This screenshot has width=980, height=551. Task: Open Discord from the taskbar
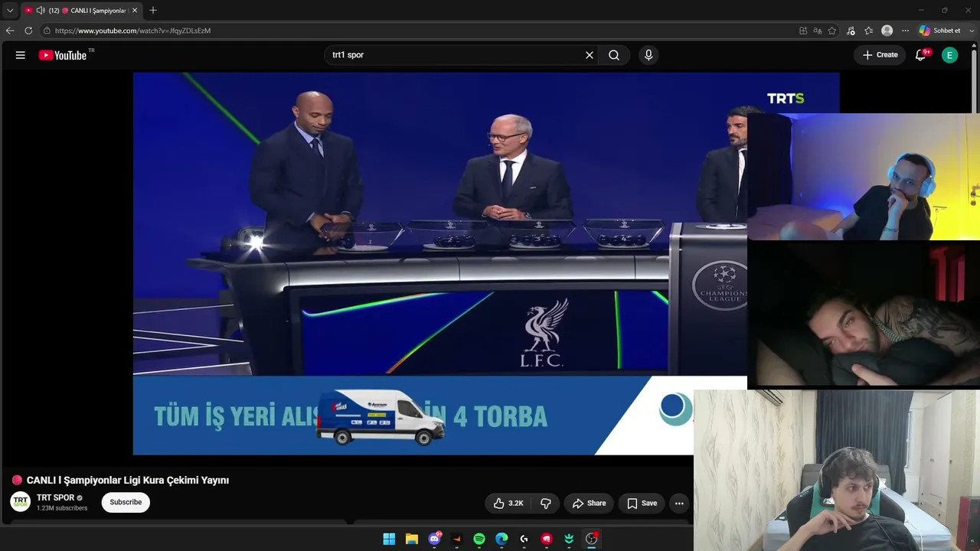coord(435,539)
